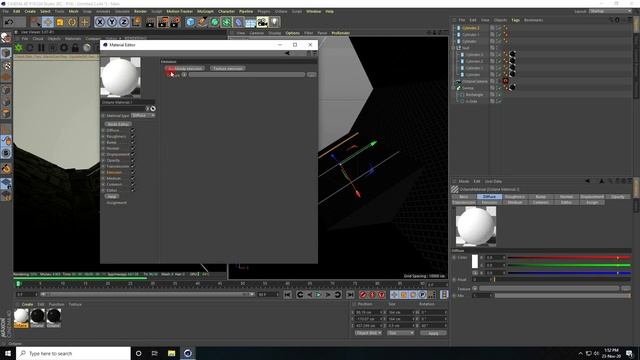Image resolution: width=640 pixels, height=360 pixels.
Task: Open the Create menu in the menu bar
Action: (30, 11)
